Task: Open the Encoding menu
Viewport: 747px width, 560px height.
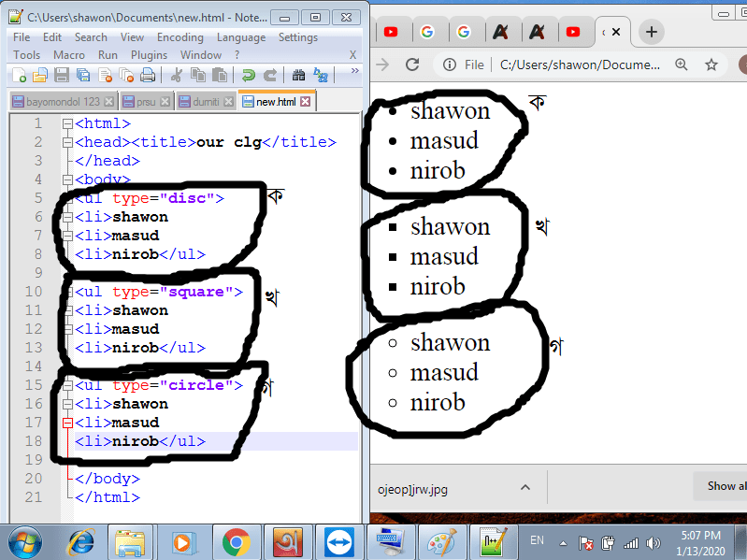Action: [180, 37]
